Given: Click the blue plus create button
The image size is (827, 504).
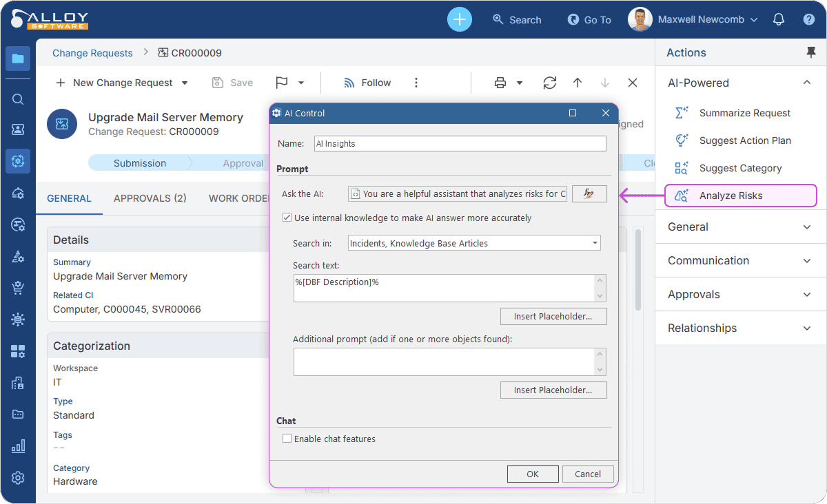Looking at the screenshot, I should pos(460,19).
